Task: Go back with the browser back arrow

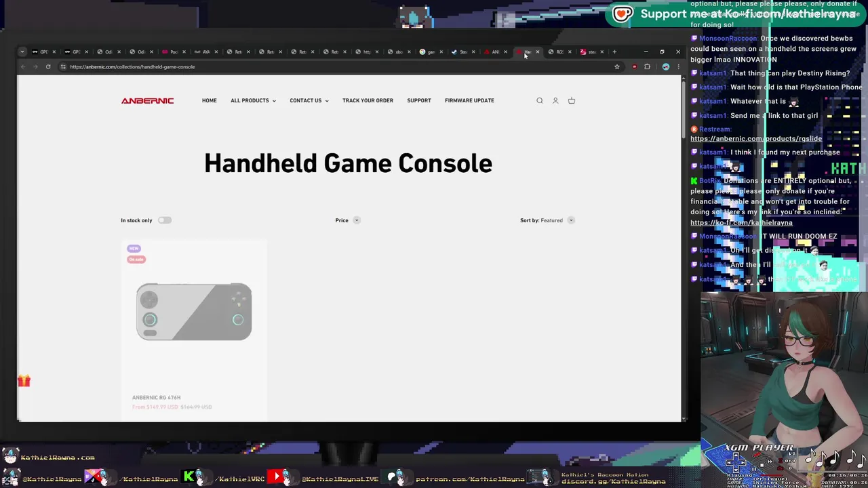Action: [x=22, y=66]
